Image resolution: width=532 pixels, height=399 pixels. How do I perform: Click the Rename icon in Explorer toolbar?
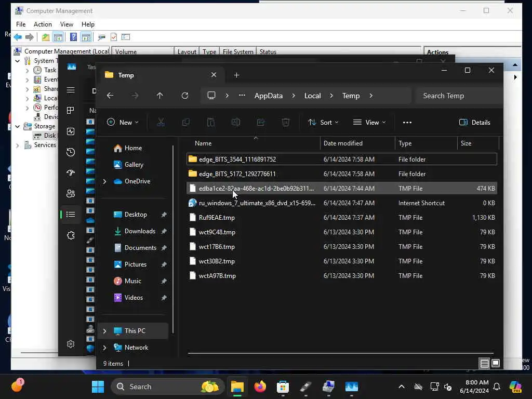pyautogui.click(x=236, y=123)
